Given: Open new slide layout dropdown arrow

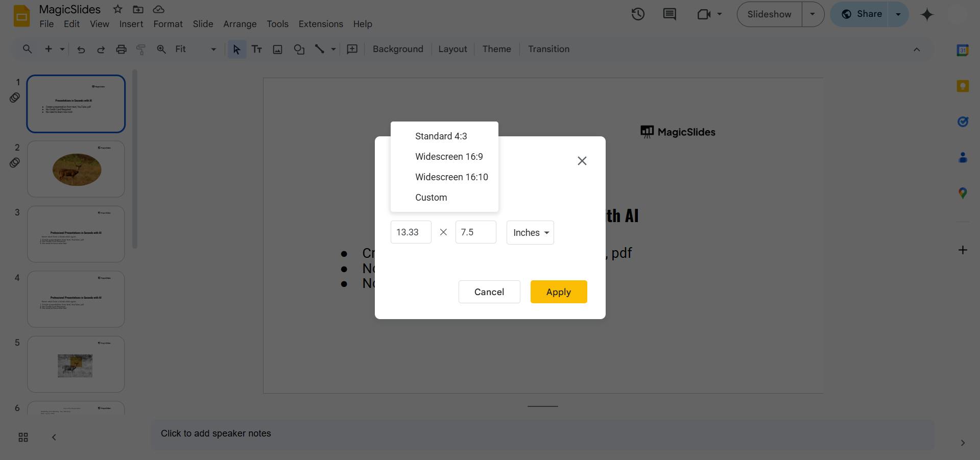Looking at the screenshot, I should click(62, 49).
